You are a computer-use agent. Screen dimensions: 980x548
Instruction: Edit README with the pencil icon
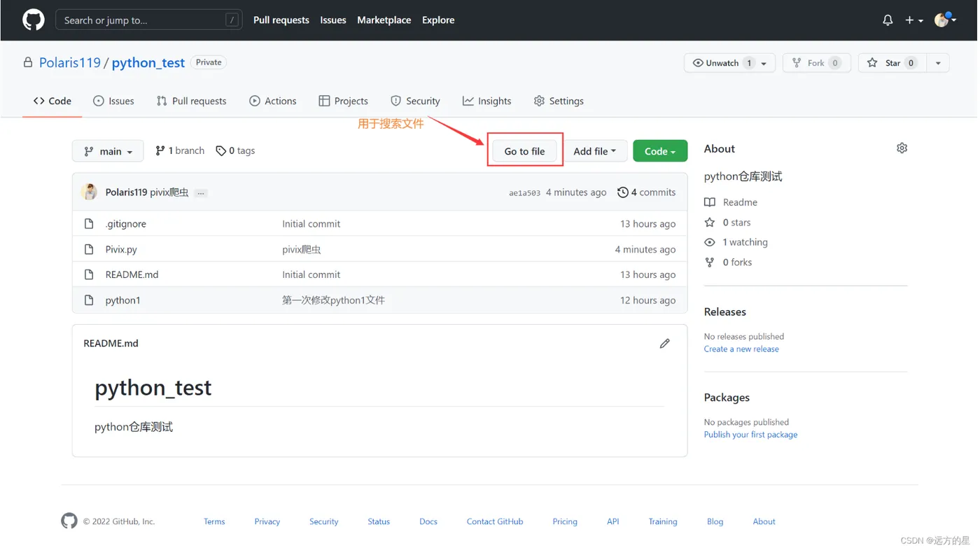click(666, 344)
